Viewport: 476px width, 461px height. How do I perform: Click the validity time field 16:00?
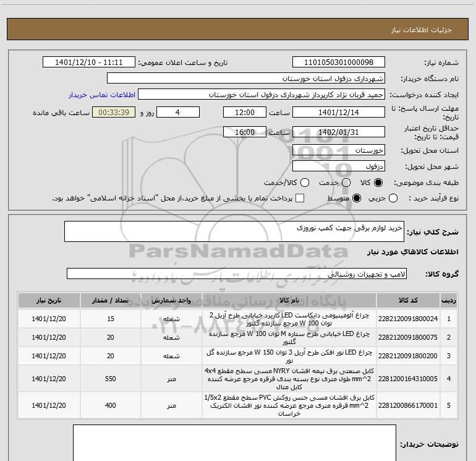[x=245, y=132]
